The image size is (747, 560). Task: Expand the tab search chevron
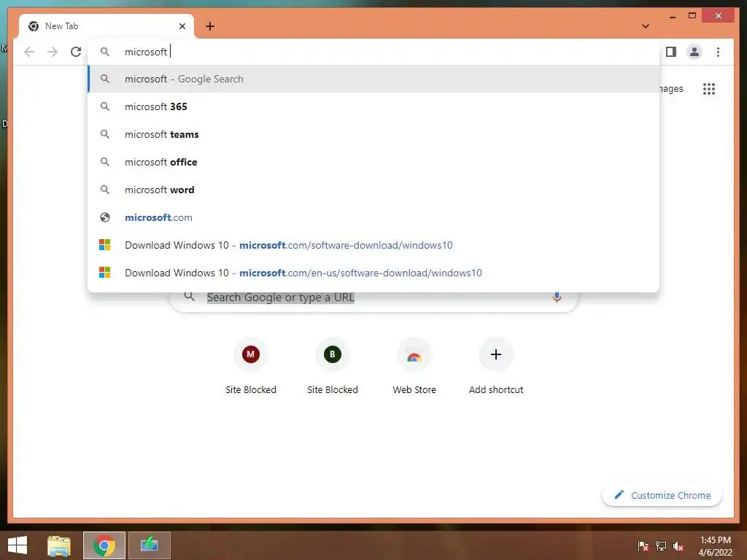[646, 26]
